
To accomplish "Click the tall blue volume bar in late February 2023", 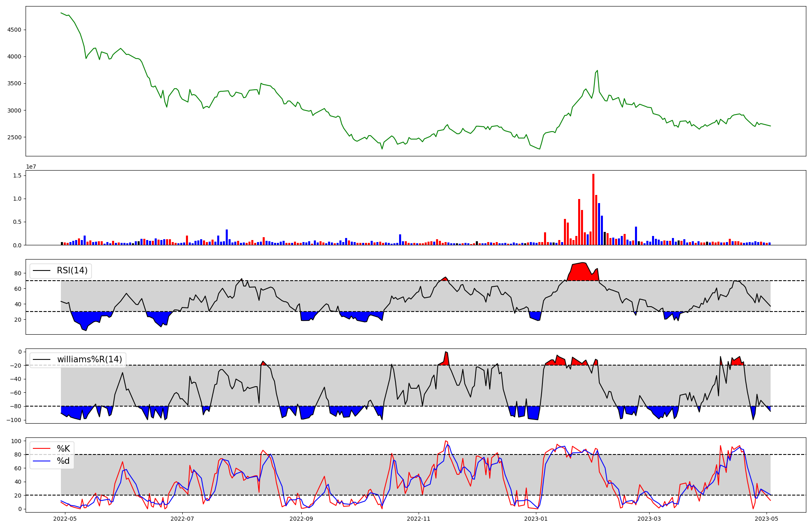I will (636, 236).
